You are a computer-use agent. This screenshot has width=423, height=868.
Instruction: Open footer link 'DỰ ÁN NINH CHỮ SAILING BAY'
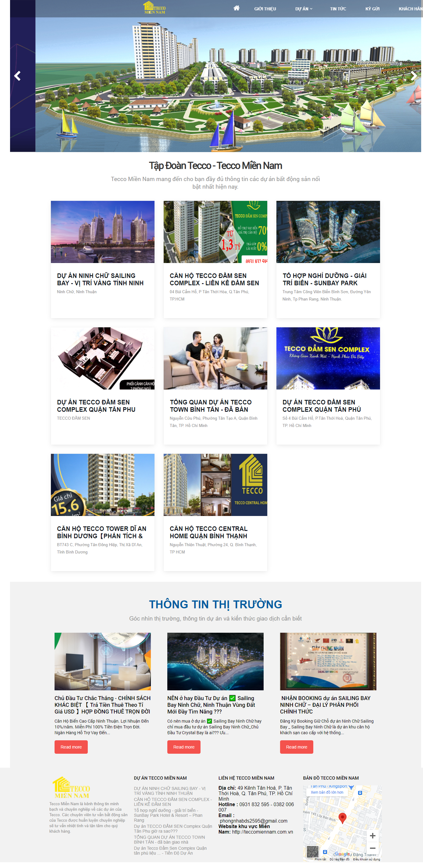tap(169, 791)
